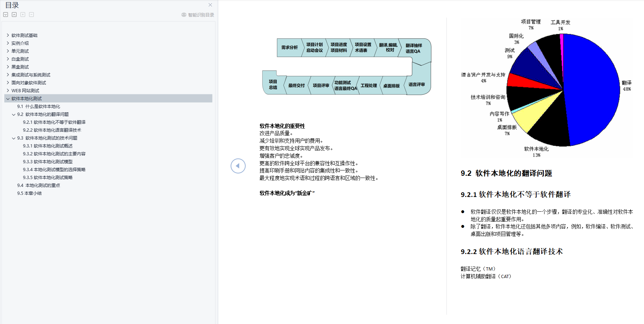Open the 集成测试与系统测试 chapter
The width and height of the screenshot is (644, 324).
click(x=31, y=75)
